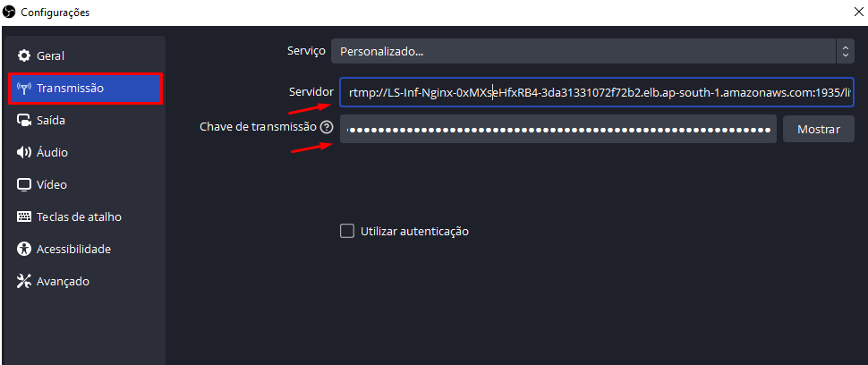The height and width of the screenshot is (365, 868).
Task: Focus the Chave de transmissão password field
Action: 558,129
